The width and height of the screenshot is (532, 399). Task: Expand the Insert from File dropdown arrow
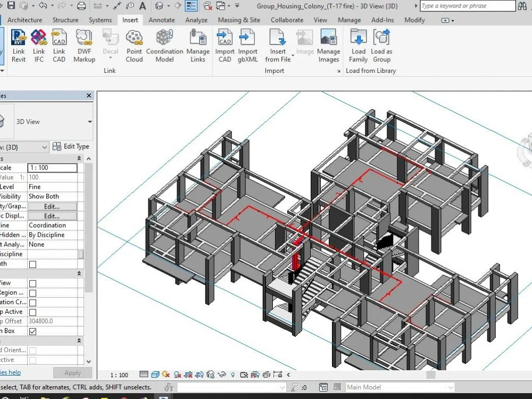click(293, 55)
